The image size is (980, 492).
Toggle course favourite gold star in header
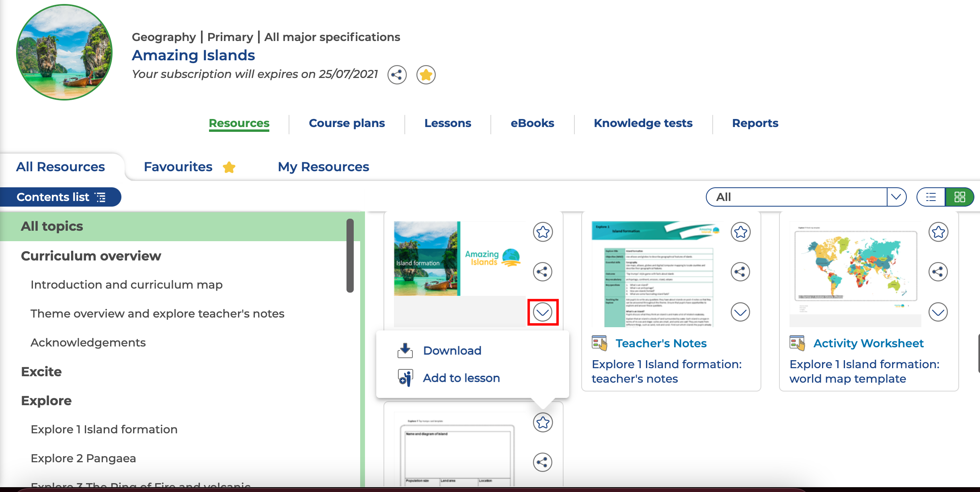click(426, 75)
